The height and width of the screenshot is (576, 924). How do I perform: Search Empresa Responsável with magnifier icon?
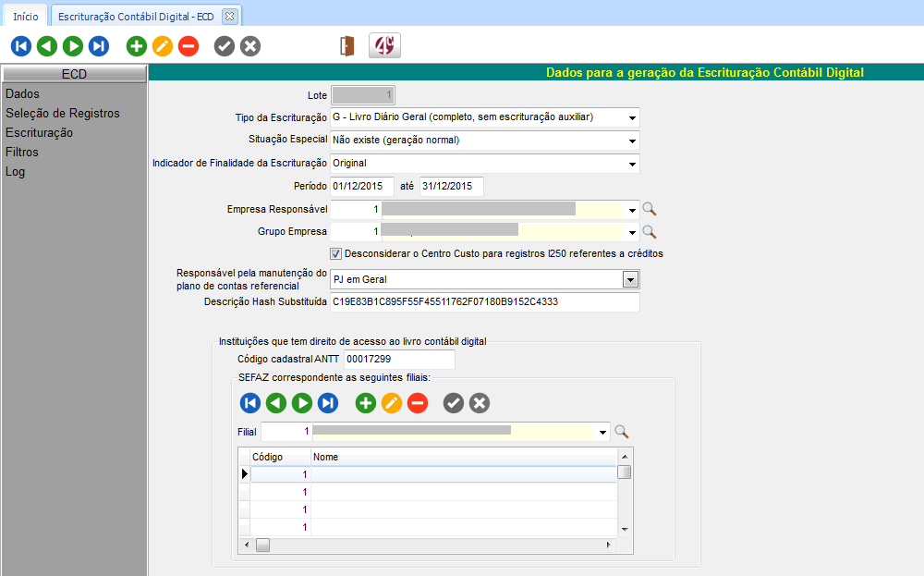(649, 209)
